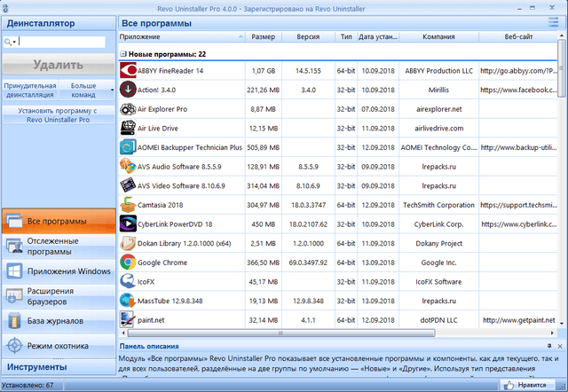Open the 'Отслеженные программы' section

coord(59,246)
